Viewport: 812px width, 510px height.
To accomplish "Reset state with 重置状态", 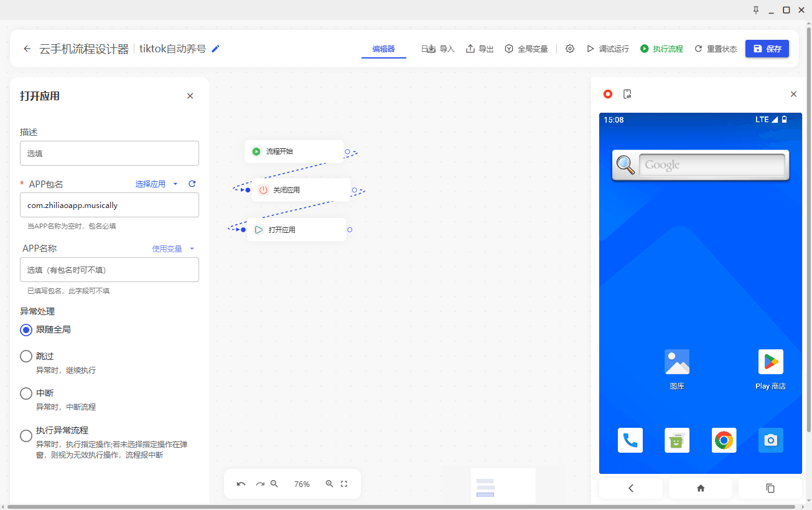I will coord(716,49).
